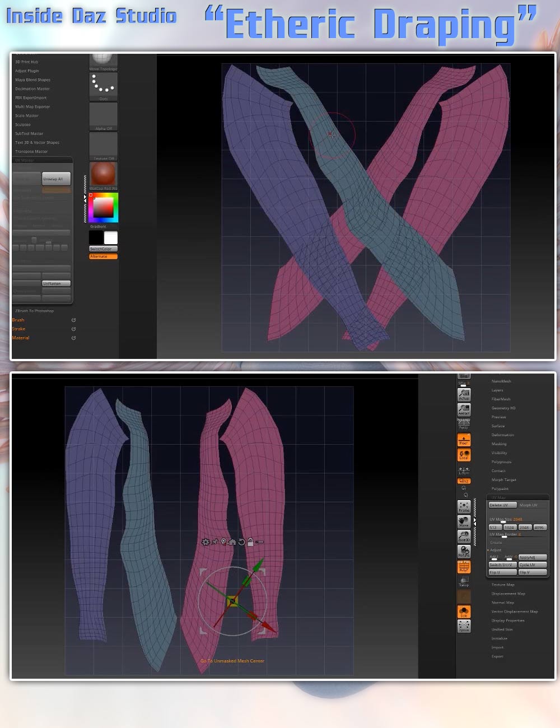This screenshot has height=728, width=560.
Task: Toggle the Solo mode button
Action: pyautogui.click(x=464, y=612)
